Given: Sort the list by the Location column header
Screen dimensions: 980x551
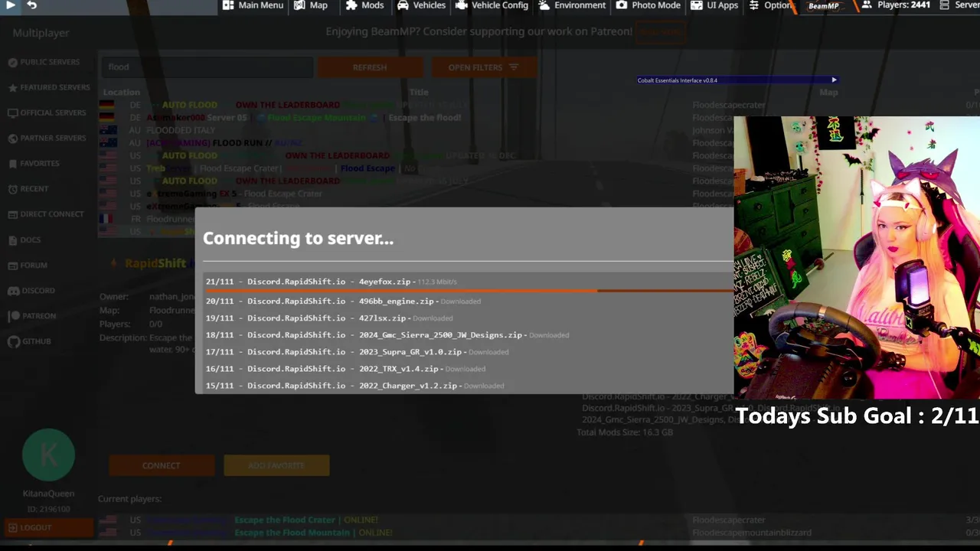Looking at the screenshot, I should (x=121, y=92).
